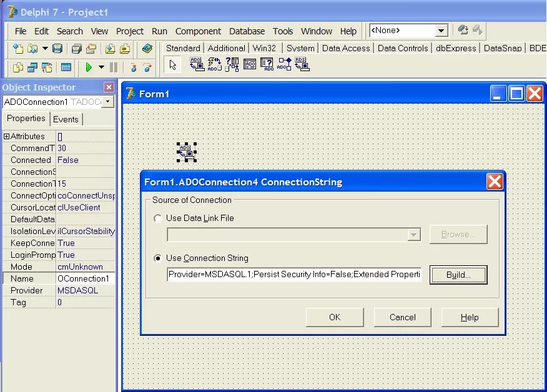Screen dimensions: 547x392
Task: Click the dialog Help button
Action: click(x=470, y=317)
